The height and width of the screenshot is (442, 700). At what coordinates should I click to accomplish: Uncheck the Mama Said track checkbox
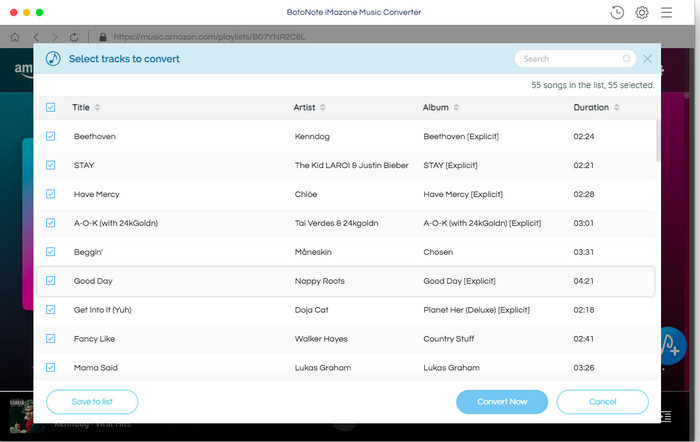click(50, 367)
